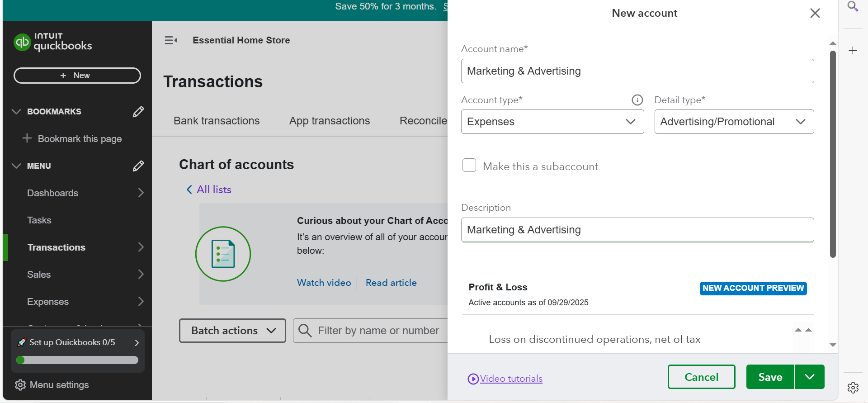Click the Description input field

[x=637, y=230]
